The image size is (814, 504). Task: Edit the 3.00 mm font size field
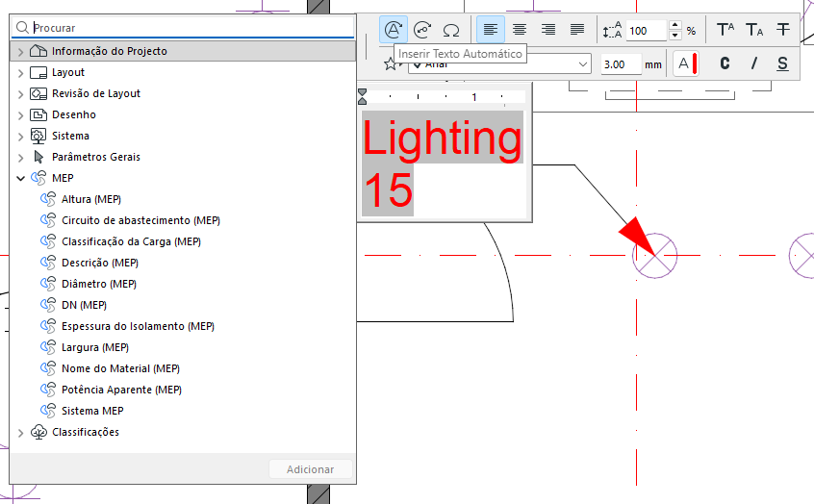pos(621,64)
